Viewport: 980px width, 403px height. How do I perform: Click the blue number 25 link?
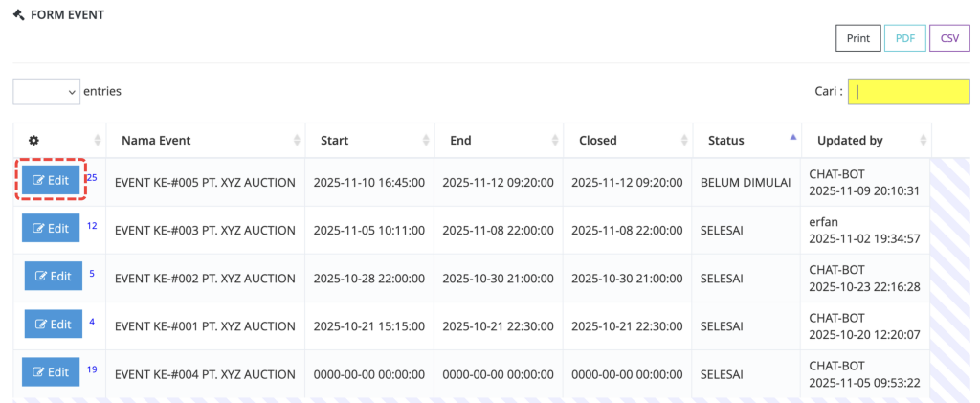tap(92, 178)
